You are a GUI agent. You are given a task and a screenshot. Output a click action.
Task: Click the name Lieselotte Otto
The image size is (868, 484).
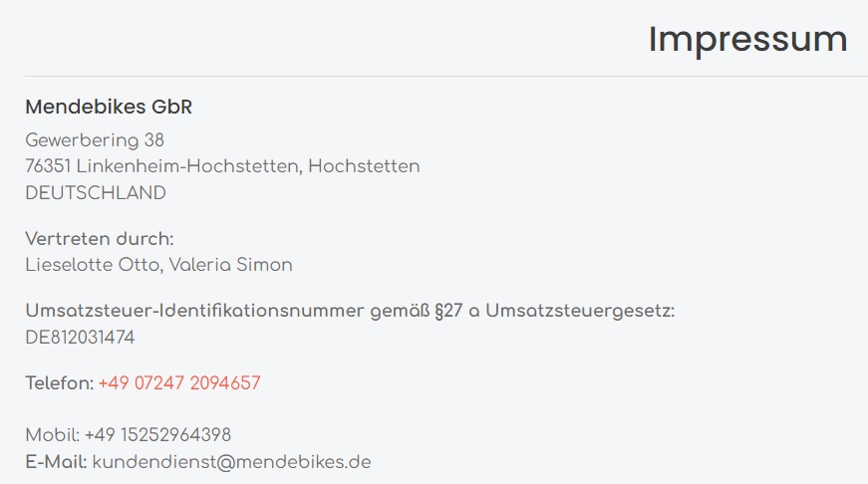(92, 265)
